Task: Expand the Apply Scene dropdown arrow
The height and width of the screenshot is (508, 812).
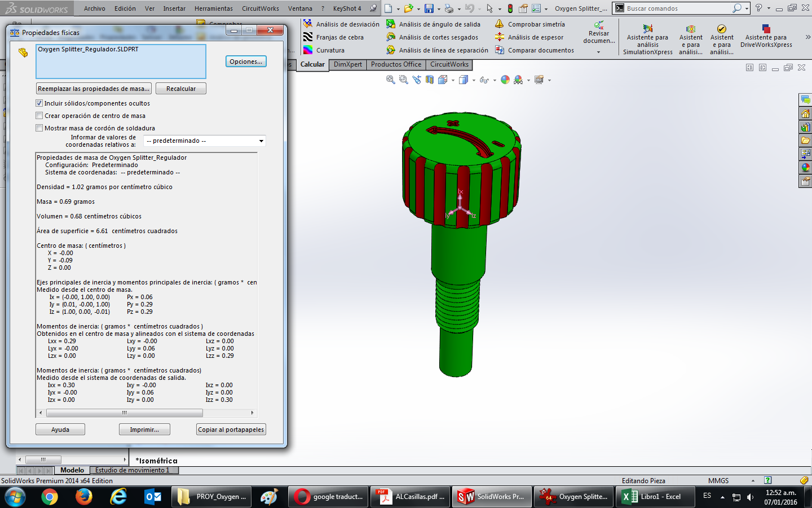Action: 528,80
